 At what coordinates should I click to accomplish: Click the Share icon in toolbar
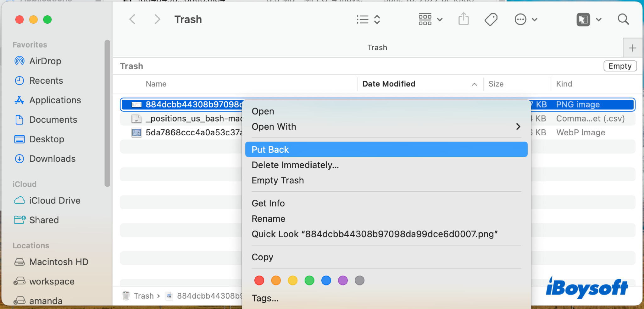point(463,20)
